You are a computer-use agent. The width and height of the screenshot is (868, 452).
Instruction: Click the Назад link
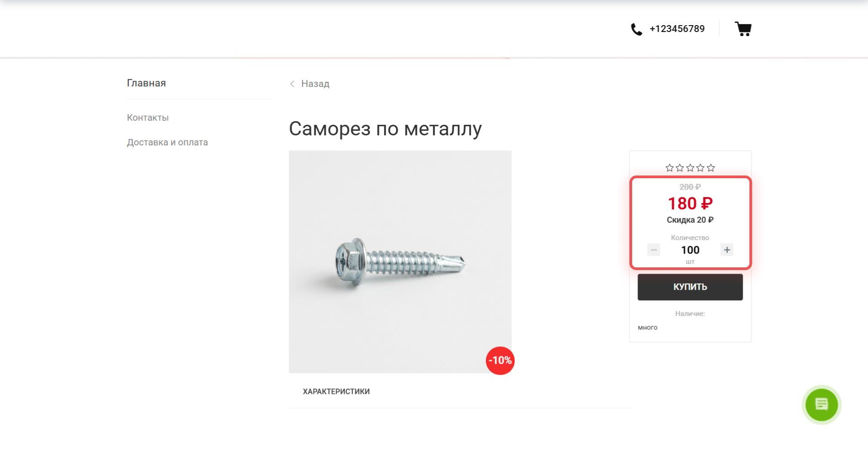[315, 84]
